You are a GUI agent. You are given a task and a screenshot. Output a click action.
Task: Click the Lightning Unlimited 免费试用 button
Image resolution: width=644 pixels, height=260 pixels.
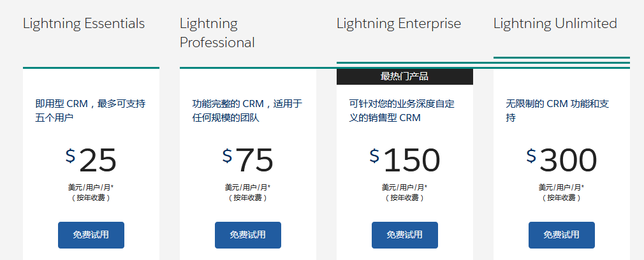tap(561, 235)
